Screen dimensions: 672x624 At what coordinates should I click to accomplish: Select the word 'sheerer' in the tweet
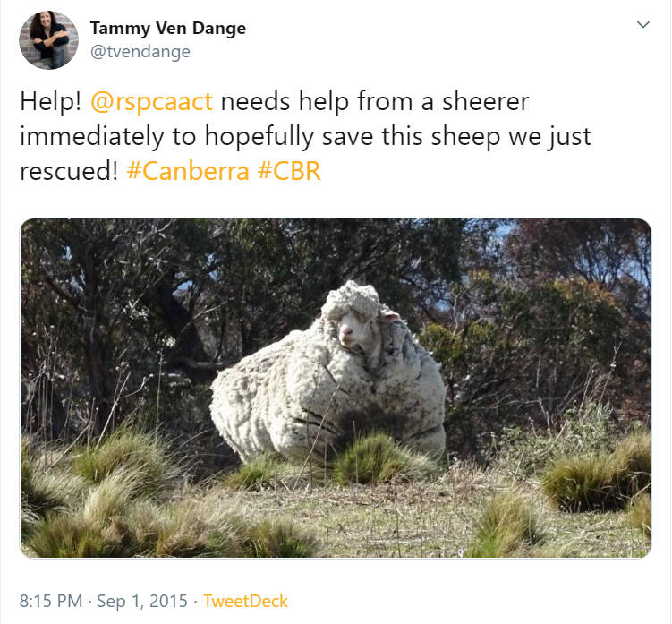pyautogui.click(x=486, y=102)
